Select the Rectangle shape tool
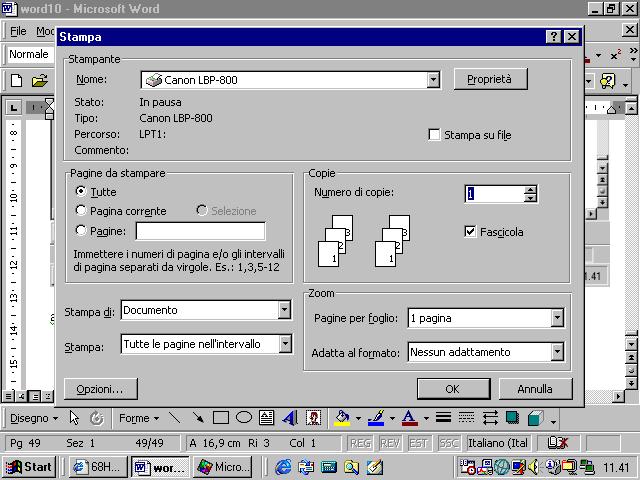This screenshot has width=640, height=480. pyautogui.click(x=221, y=418)
